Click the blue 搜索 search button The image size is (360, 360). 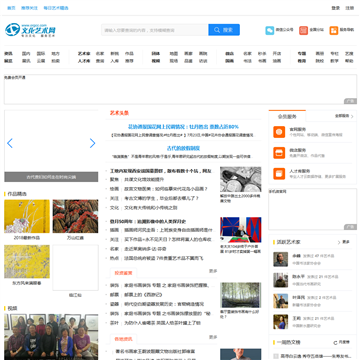tap(224, 30)
